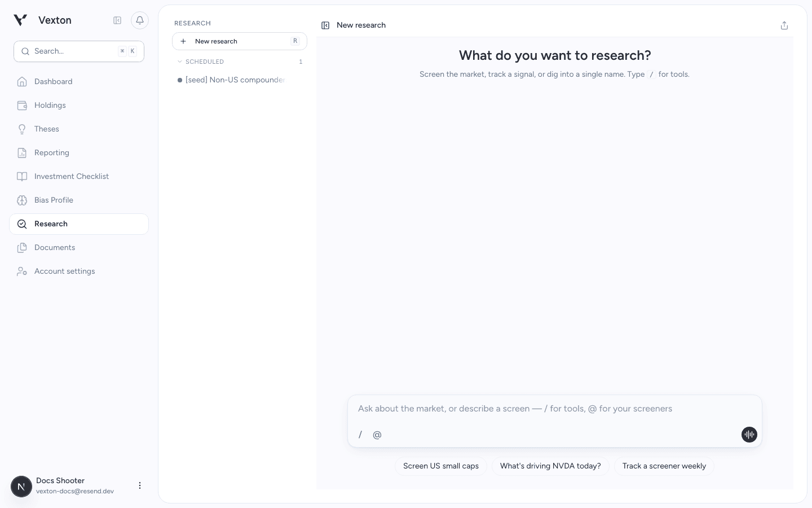Image resolution: width=812 pixels, height=508 pixels.
Task: Click the Documents files icon
Action: [x=22, y=248]
